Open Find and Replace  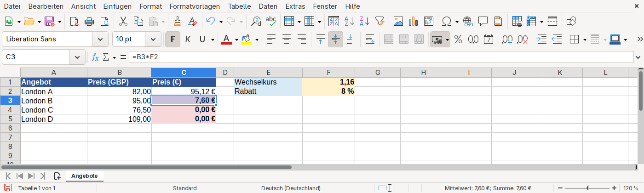click(x=256, y=21)
